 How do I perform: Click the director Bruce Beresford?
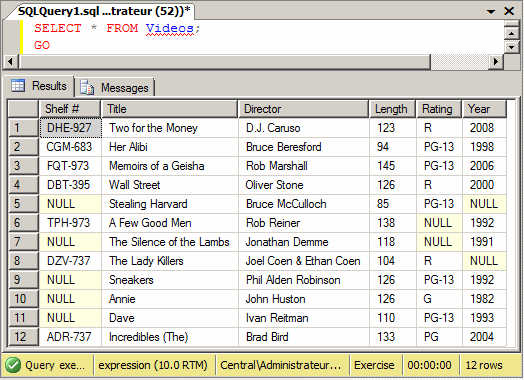click(x=283, y=147)
